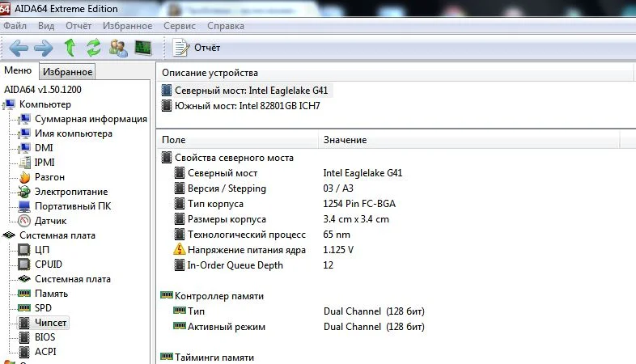The image size is (636, 364).
Task: Open Имя компьютера tree item
Action: tap(74, 133)
